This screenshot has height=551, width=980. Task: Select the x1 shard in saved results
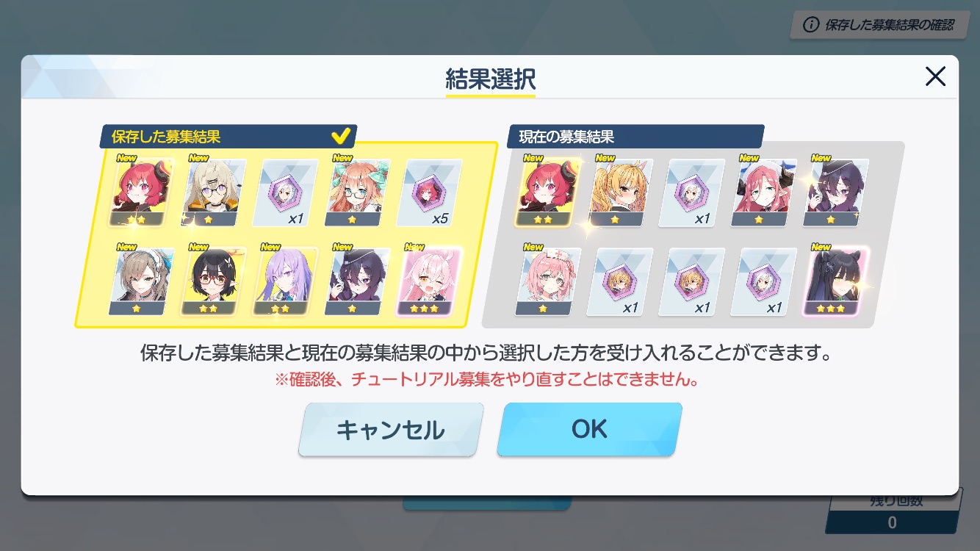coord(286,192)
